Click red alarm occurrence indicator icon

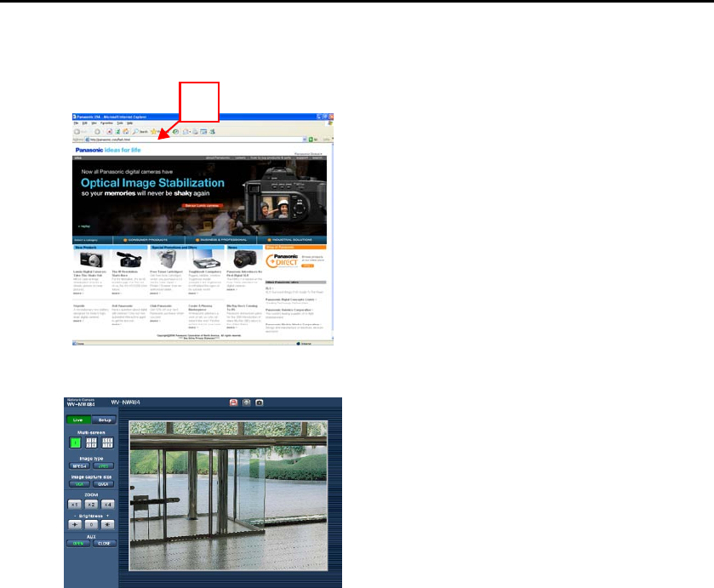pyautogui.click(x=233, y=402)
